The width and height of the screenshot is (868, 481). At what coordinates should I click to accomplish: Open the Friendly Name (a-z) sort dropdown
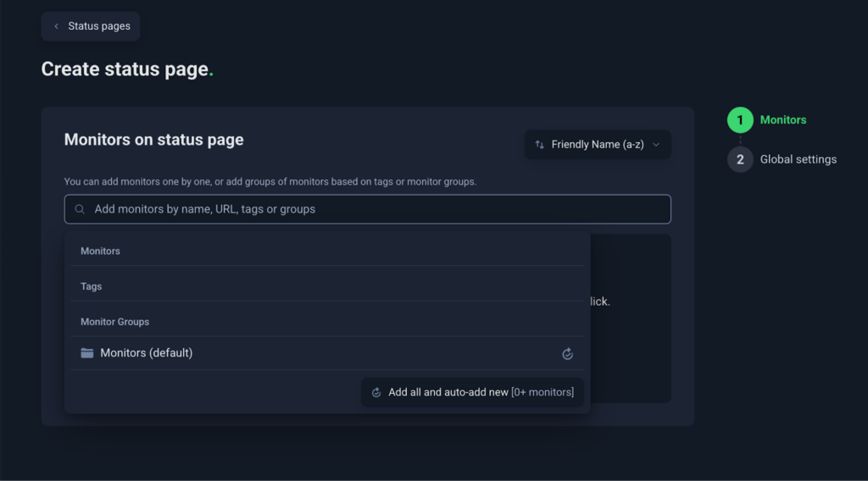pyautogui.click(x=598, y=145)
